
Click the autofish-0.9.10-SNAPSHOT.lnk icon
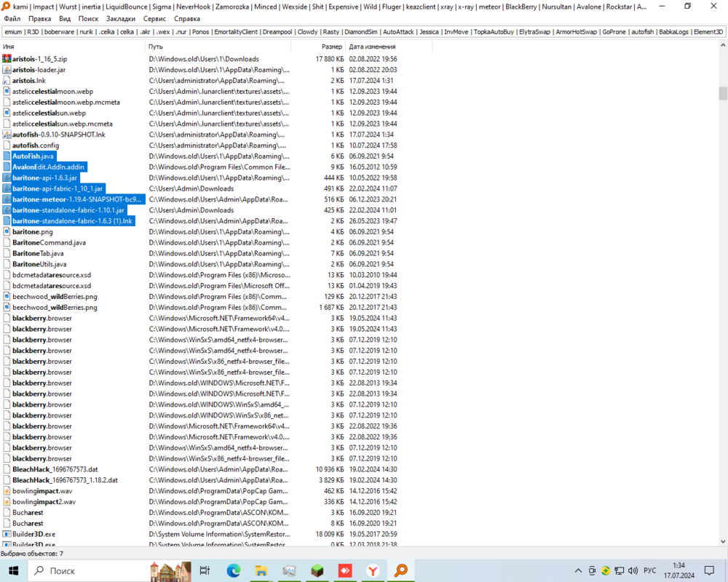click(x=7, y=135)
